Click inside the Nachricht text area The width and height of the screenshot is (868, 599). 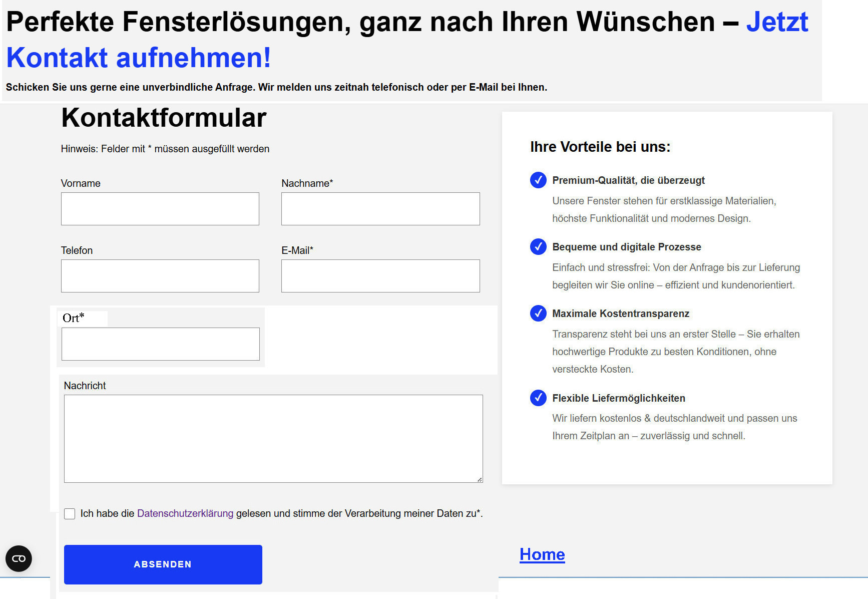(273, 439)
